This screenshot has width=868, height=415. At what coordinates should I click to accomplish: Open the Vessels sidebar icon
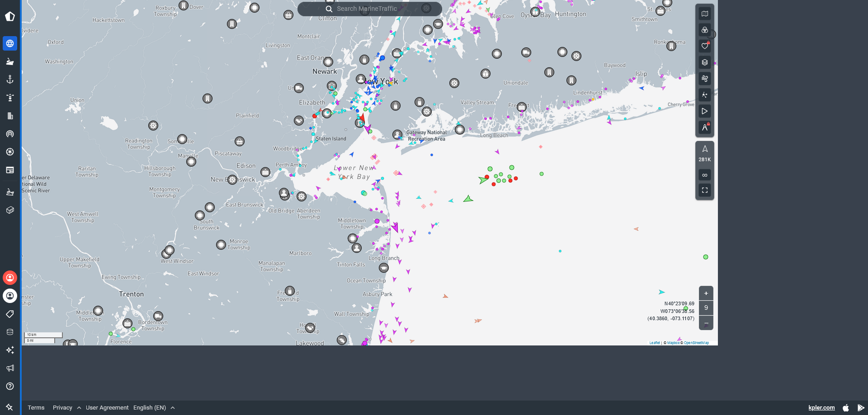click(x=10, y=61)
